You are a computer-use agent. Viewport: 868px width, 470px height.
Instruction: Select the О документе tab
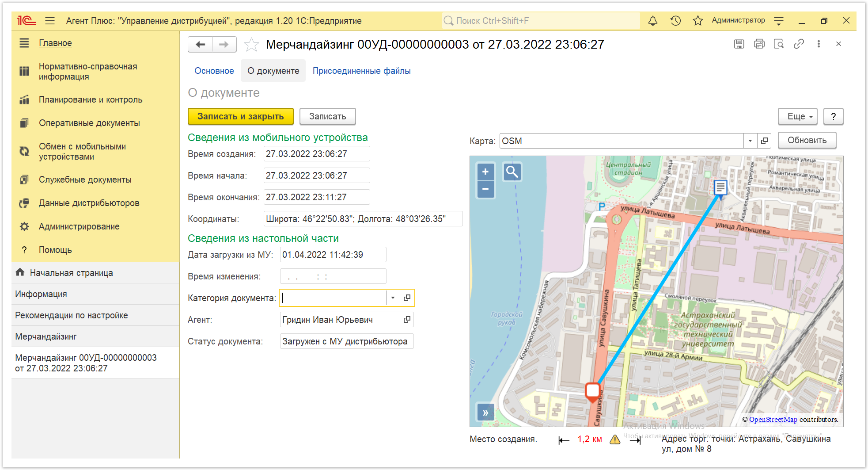click(x=273, y=71)
